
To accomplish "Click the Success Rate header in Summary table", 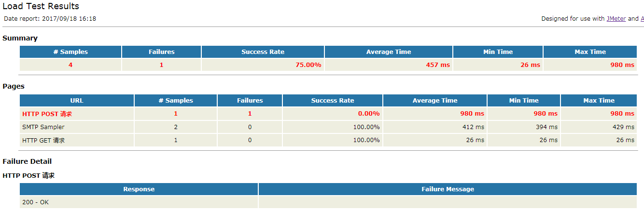I will coord(263,52).
